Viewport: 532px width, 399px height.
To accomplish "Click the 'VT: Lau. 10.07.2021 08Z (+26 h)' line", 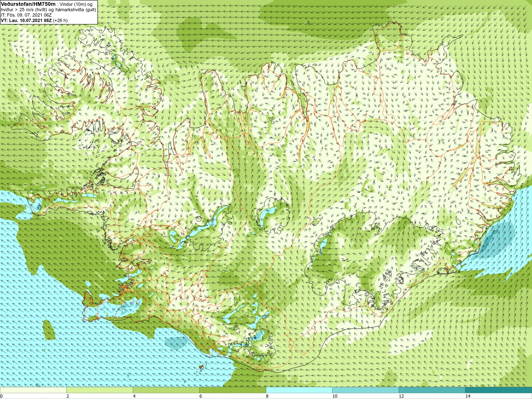I will pyautogui.click(x=34, y=20).
